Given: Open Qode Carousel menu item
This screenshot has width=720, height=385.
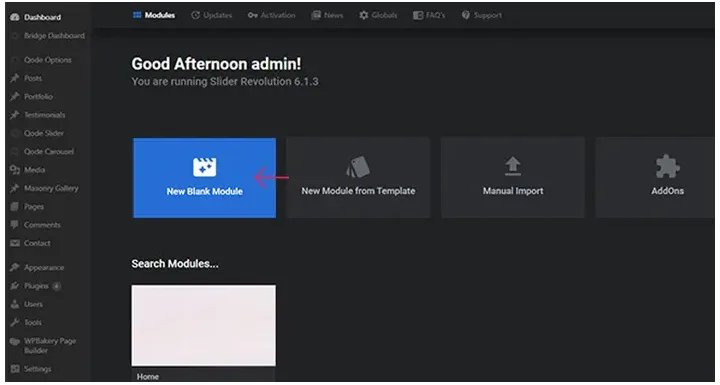Looking at the screenshot, I should [49, 152].
